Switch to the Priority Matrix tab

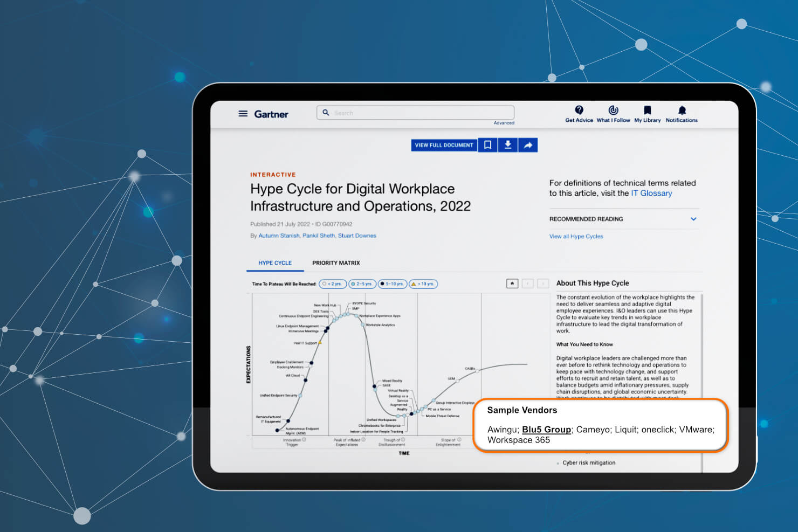pos(336,263)
